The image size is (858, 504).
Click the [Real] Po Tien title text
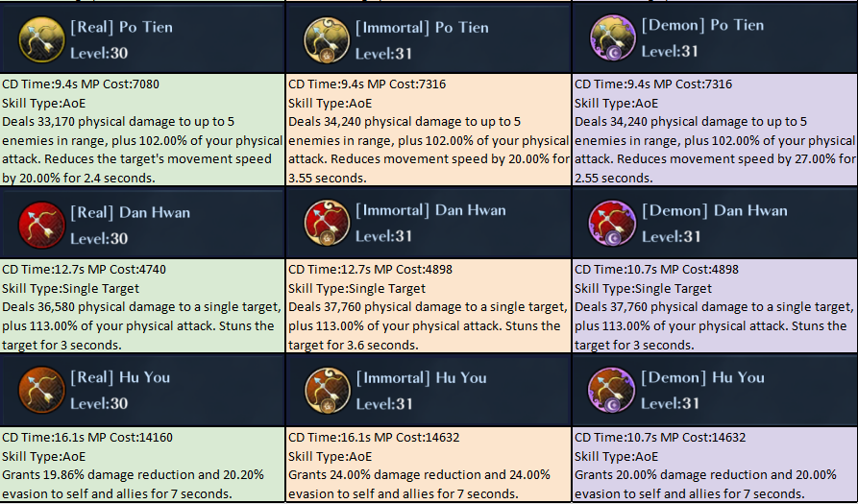(x=120, y=27)
